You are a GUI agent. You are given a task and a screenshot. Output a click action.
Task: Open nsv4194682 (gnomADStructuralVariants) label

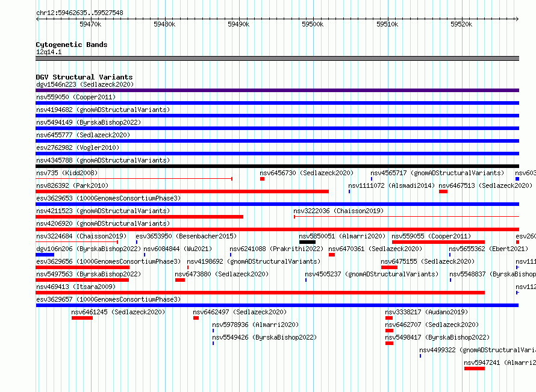click(103, 110)
